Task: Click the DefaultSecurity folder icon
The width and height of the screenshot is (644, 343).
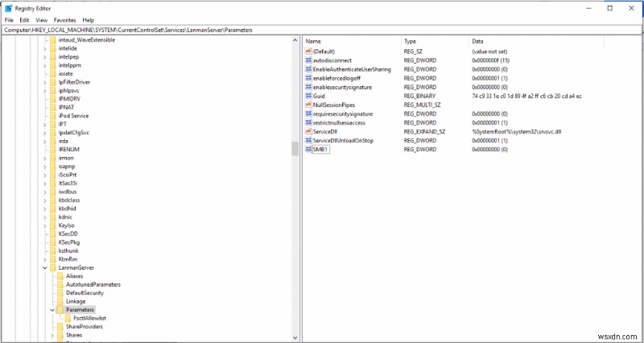Action: click(60, 293)
